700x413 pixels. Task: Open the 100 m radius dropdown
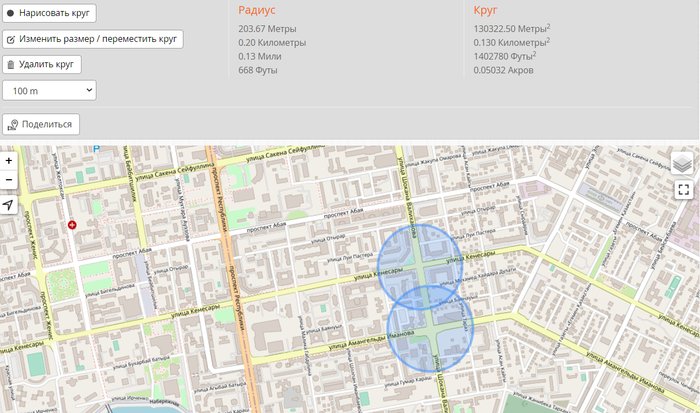point(49,91)
